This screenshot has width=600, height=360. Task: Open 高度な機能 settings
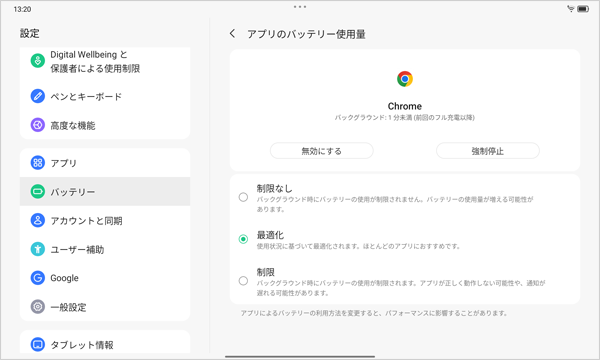(105, 125)
